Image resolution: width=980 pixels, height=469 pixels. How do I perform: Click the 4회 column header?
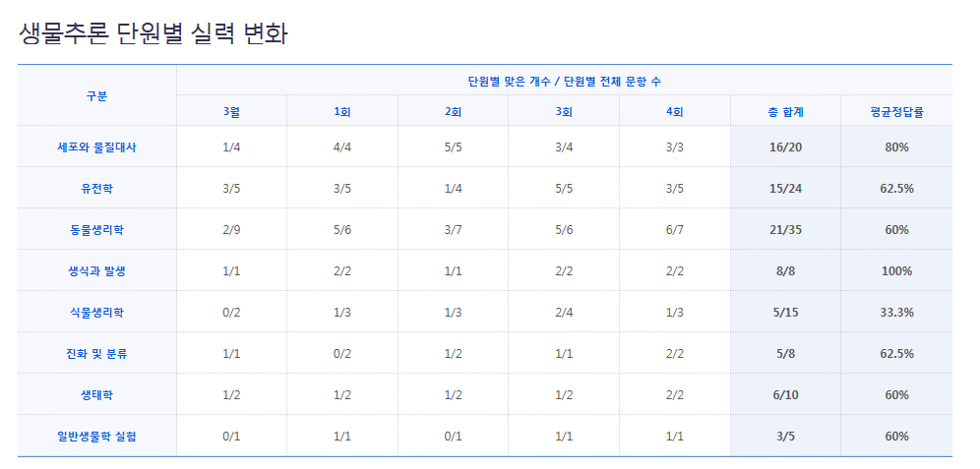point(674,111)
